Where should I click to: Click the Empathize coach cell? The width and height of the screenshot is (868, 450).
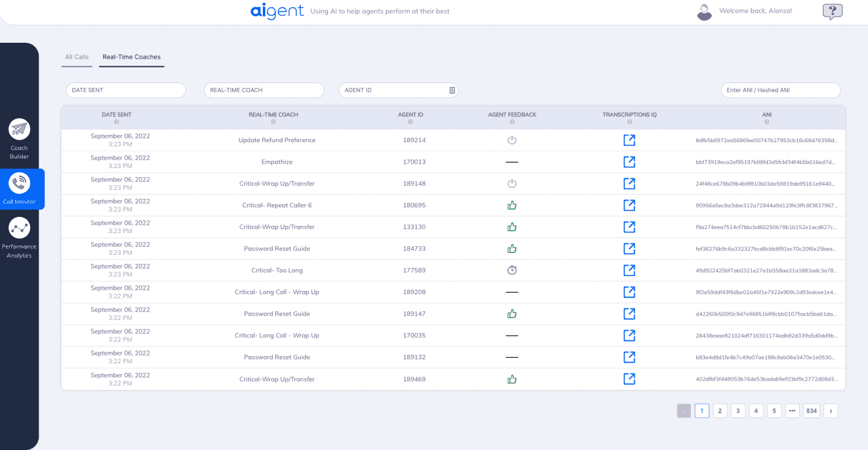(277, 162)
